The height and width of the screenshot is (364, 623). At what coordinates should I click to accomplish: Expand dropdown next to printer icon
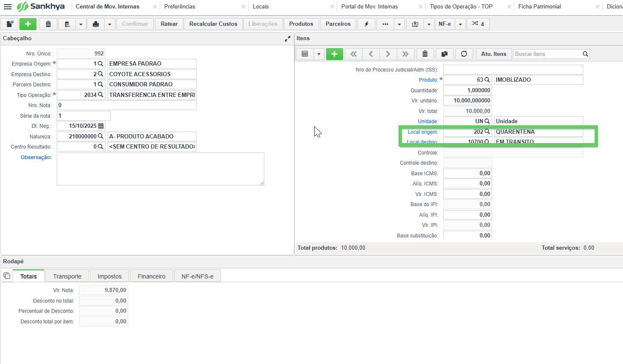(110, 24)
